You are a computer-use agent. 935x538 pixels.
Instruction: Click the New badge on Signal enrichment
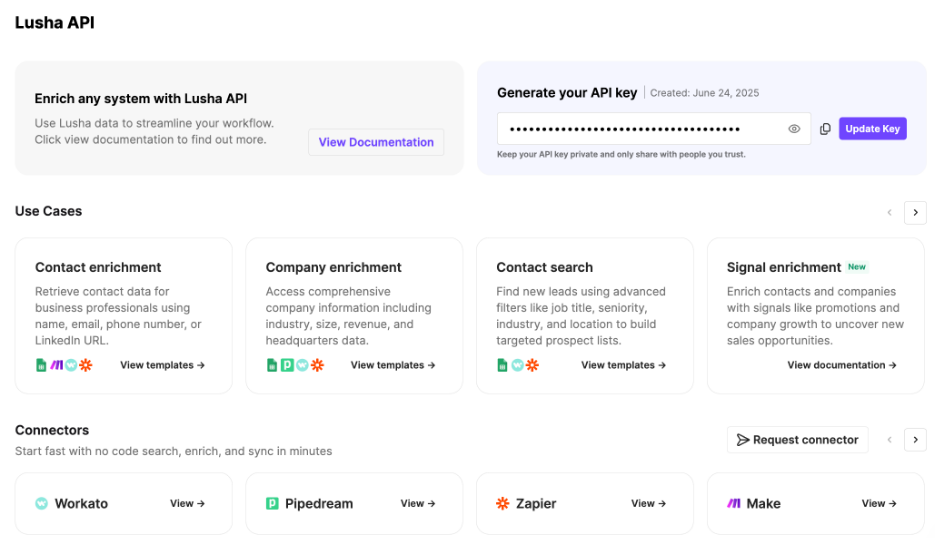click(x=857, y=267)
